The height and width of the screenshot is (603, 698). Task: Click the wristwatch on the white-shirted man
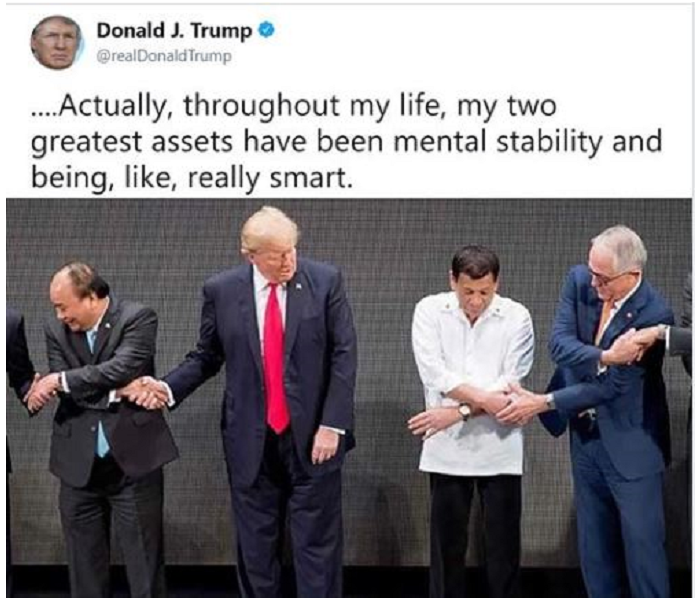tap(464, 410)
